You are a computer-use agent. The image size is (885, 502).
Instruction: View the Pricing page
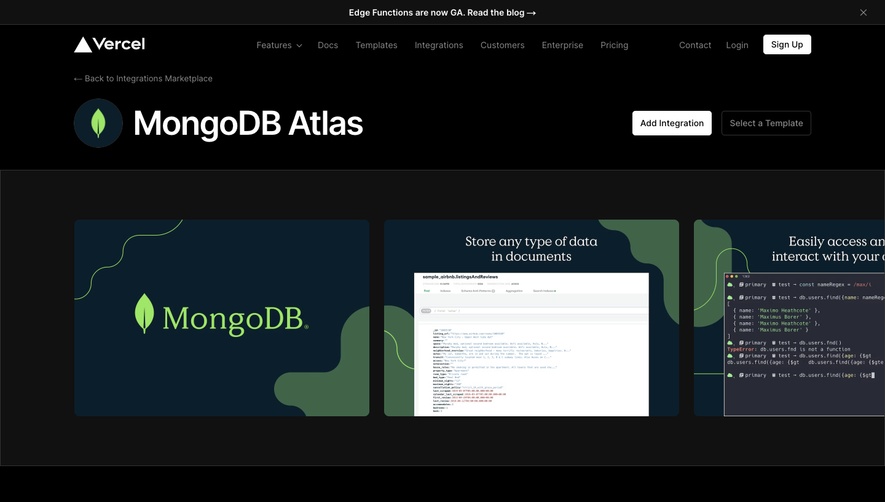tap(614, 45)
